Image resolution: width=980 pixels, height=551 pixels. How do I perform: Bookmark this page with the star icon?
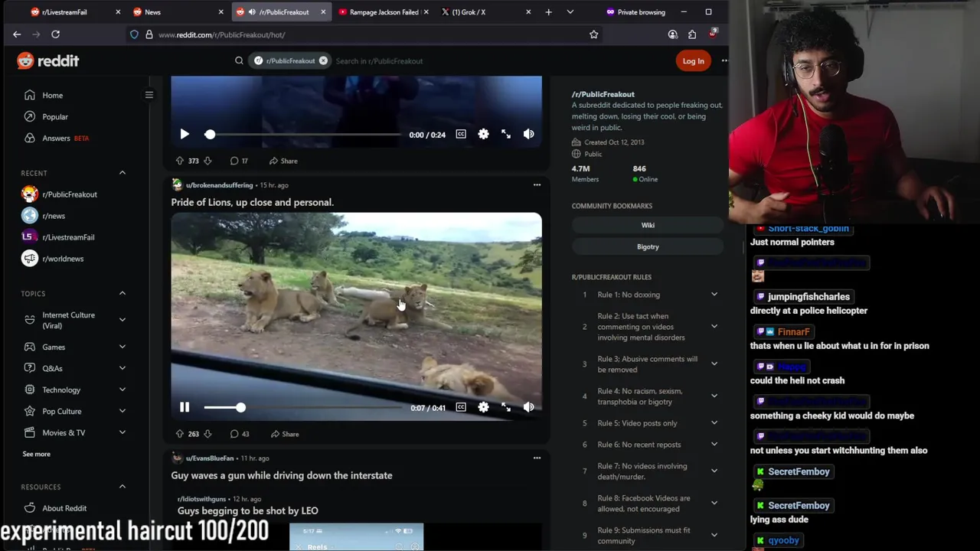(x=593, y=34)
